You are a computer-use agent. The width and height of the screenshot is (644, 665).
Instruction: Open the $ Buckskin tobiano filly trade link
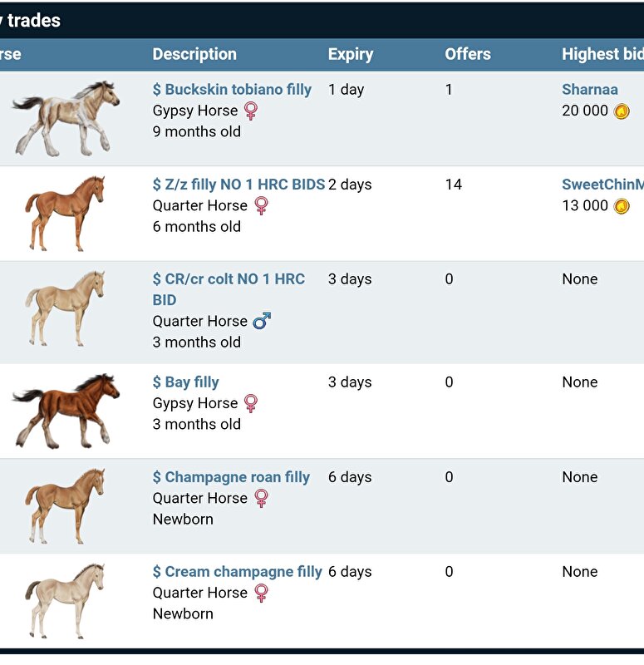tap(232, 90)
